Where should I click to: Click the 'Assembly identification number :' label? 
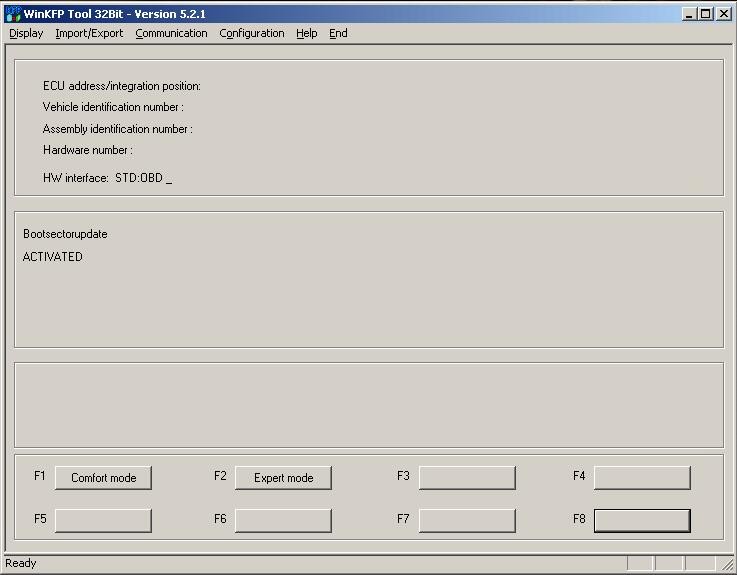[118, 129]
